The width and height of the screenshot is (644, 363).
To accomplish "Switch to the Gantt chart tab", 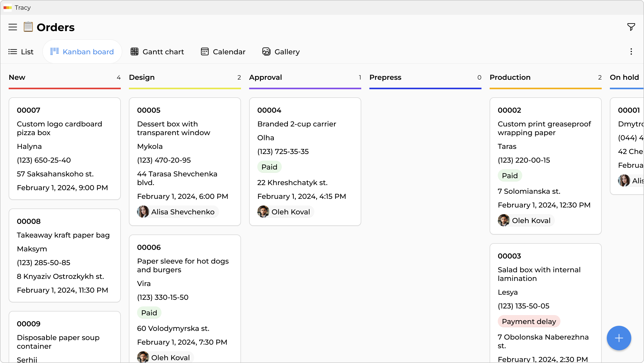I will pos(163,51).
